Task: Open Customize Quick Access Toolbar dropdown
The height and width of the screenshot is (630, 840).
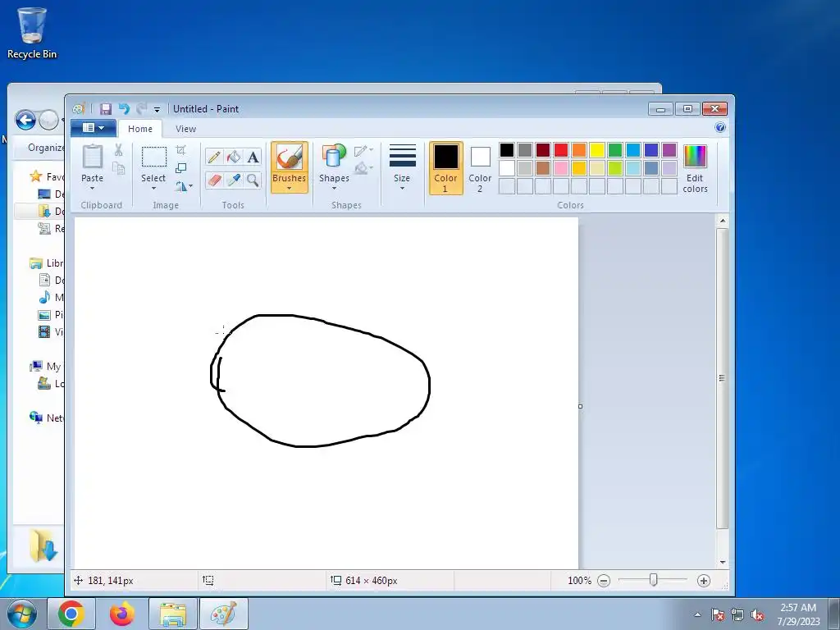Action: (x=157, y=109)
